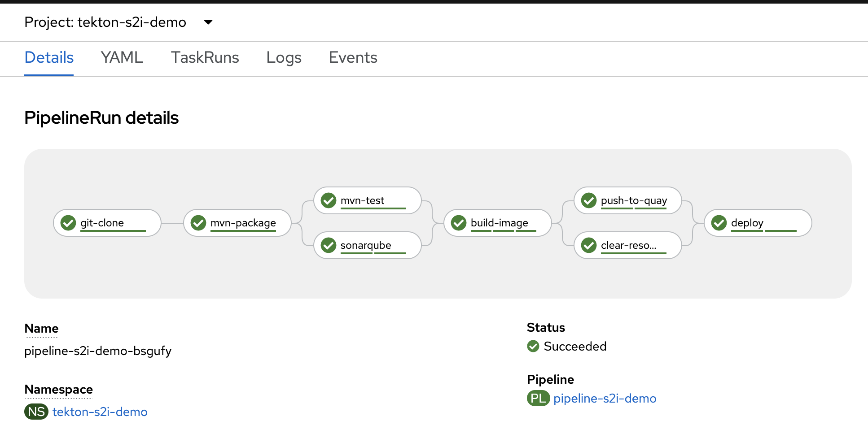Click the success icon on mvn-test node
The width and height of the screenshot is (868, 425).
(328, 200)
